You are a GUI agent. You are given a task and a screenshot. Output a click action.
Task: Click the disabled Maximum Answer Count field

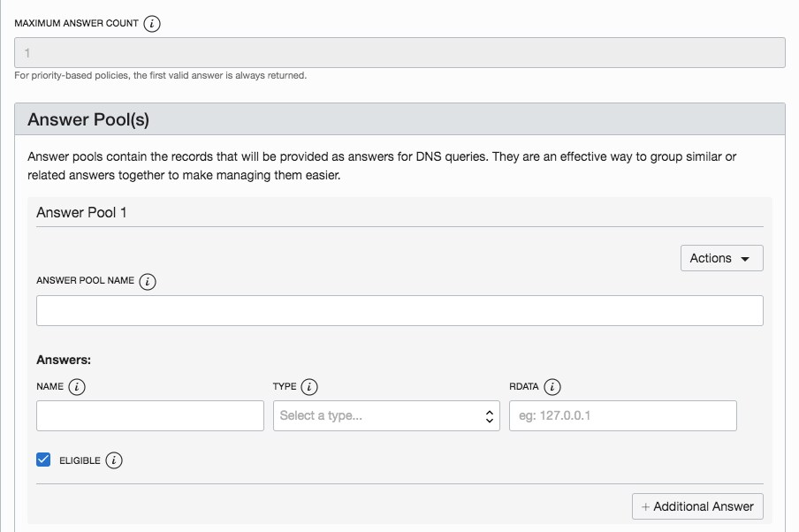point(399,53)
